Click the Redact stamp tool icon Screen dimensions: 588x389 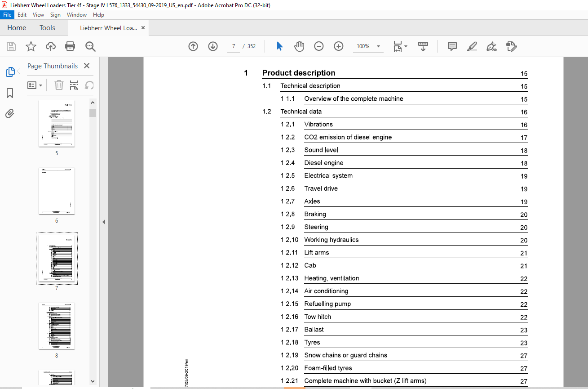[x=512, y=46]
